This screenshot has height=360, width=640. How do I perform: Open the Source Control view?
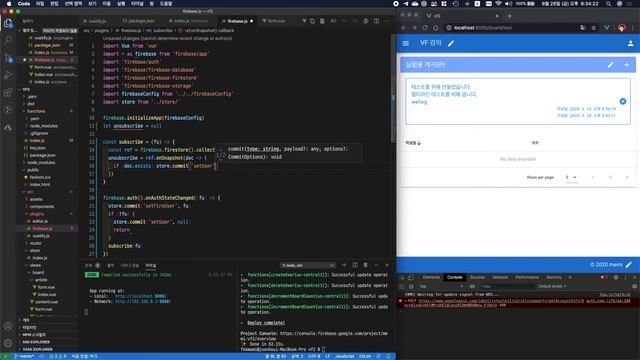8,58
